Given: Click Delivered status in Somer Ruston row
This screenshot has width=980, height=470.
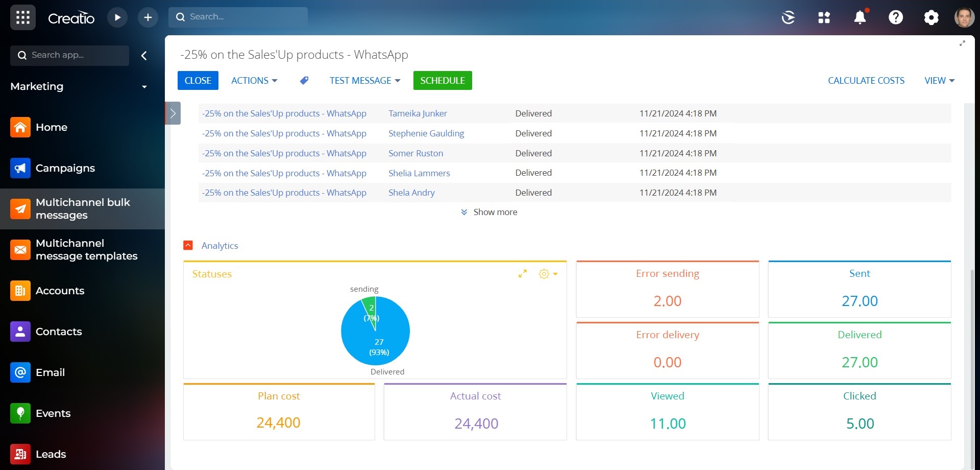Looking at the screenshot, I should 533,153.
